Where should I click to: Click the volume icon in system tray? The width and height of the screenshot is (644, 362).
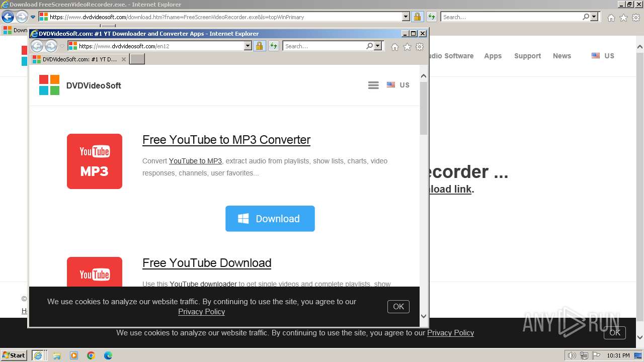click(572, 355)
